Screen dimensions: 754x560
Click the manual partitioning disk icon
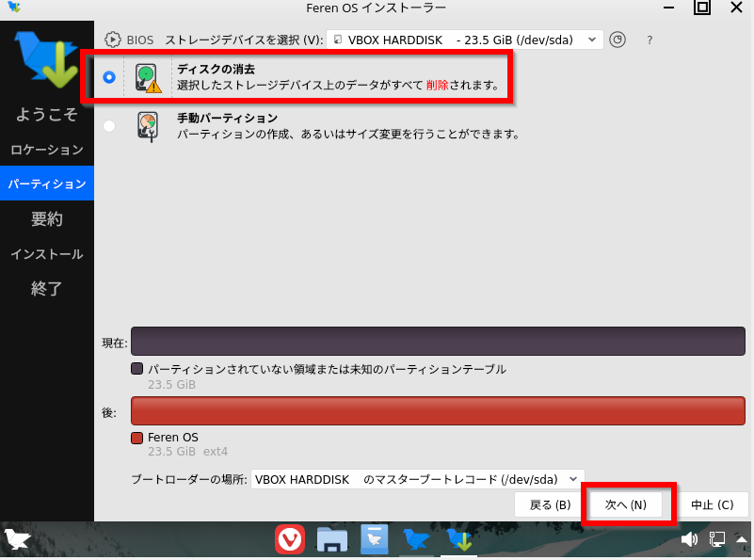coord(148,126)
